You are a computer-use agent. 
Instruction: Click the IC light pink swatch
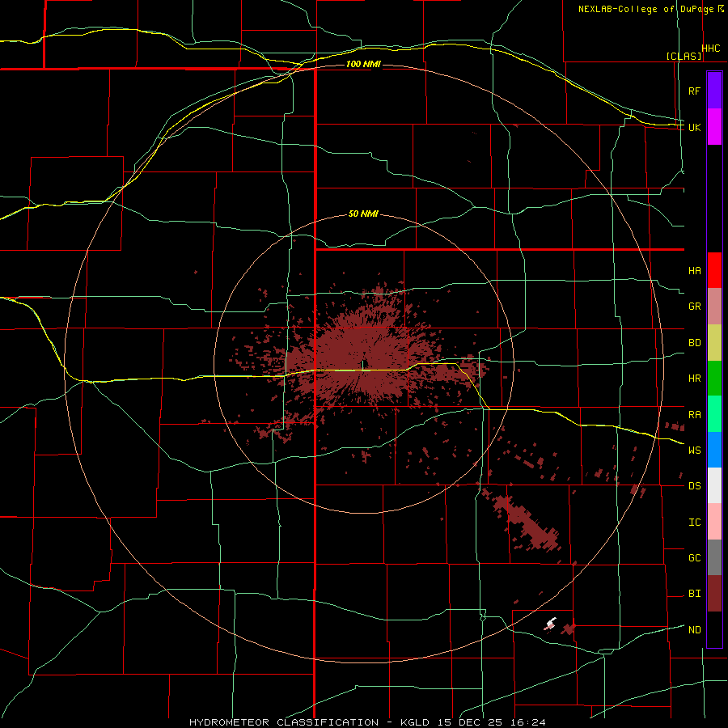tap(714, 522)
